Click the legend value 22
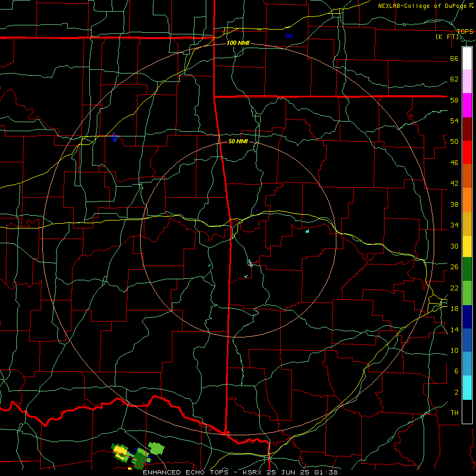The height and width of the screenshot is (476, 476). (454, 288)
